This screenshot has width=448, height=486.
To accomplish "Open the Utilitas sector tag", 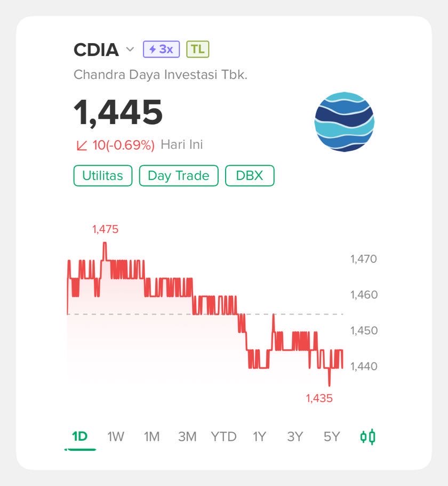I will pyautogui.click(x=103, y=176).
